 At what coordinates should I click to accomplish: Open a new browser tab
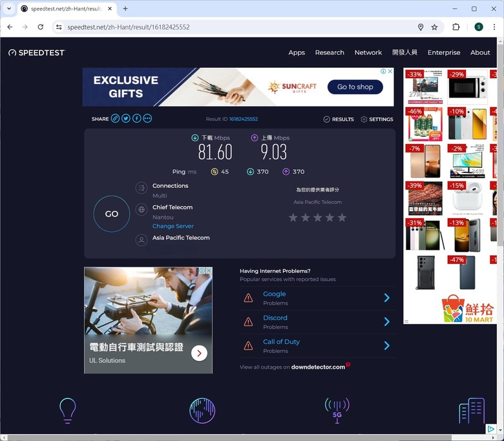point(125,8)
